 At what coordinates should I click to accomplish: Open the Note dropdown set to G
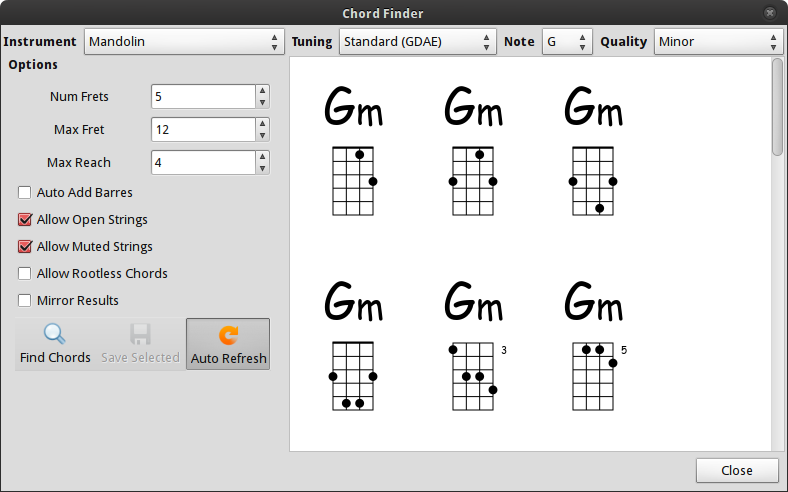(x=567, y=42)
